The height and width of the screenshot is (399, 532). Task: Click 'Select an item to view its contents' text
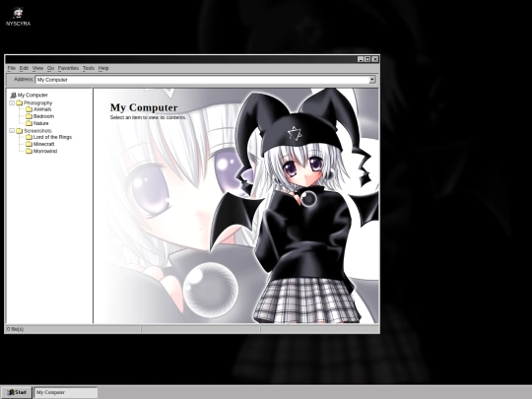pyautogui.click(x=148, y=117)
